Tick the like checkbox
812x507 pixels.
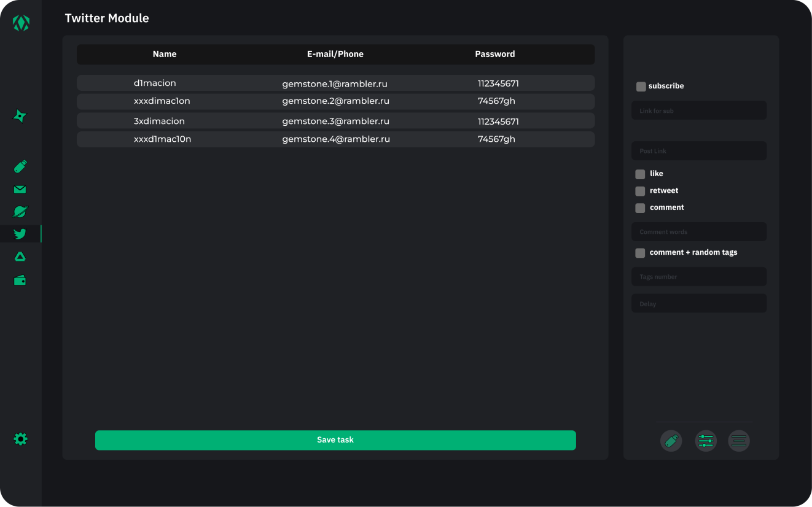(x=640, y=174)
